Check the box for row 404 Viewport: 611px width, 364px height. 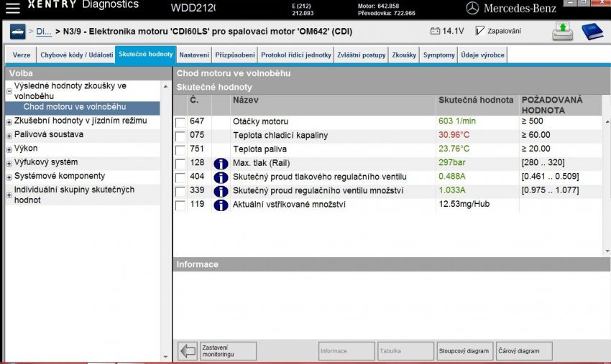coord(180,177)
